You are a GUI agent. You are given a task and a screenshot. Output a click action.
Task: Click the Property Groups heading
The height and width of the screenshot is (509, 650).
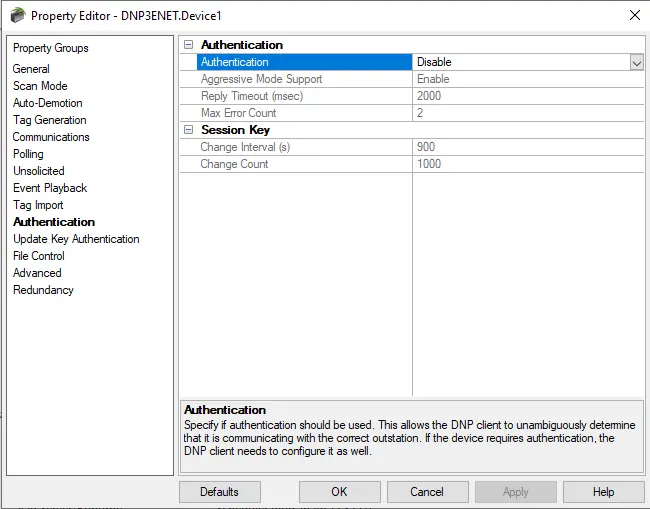[51, 48]
